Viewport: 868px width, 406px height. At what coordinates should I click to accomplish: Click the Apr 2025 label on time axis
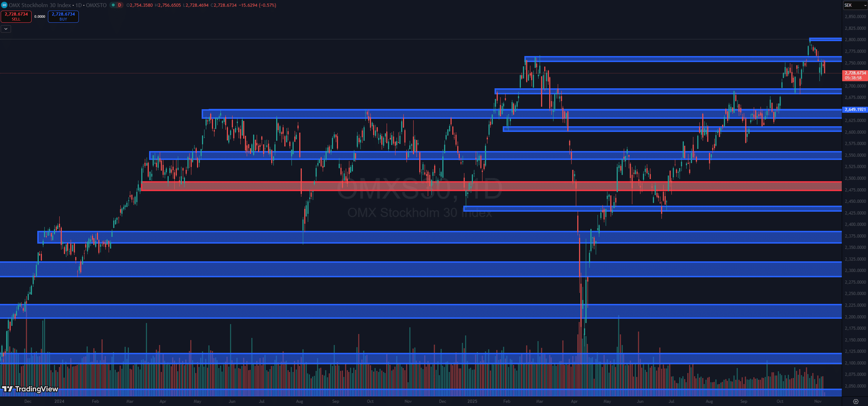pos(574,401)
